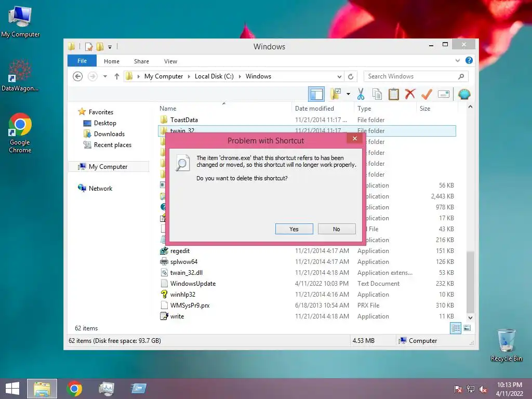Viewport: 532px width, 399px height.
Task: Click the new folder quick access icon
Action: 100,46
